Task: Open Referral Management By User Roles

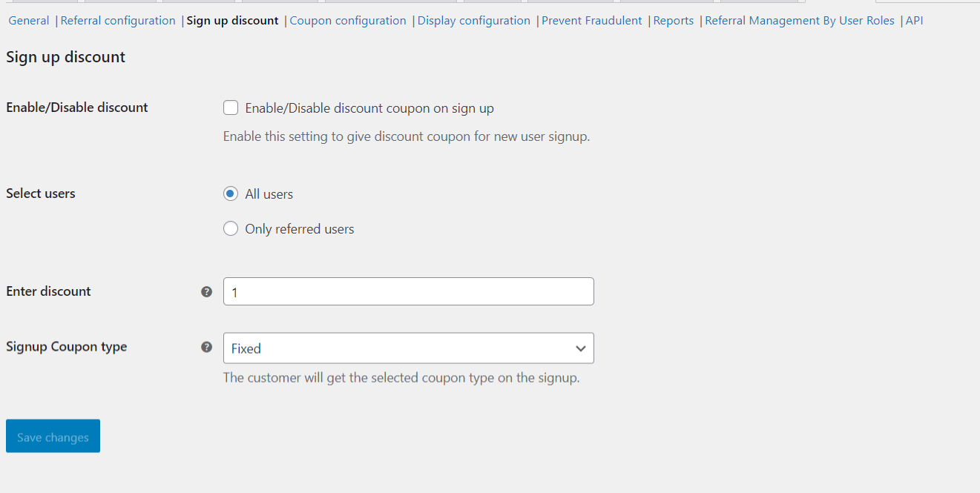Action: click(800, 21)
